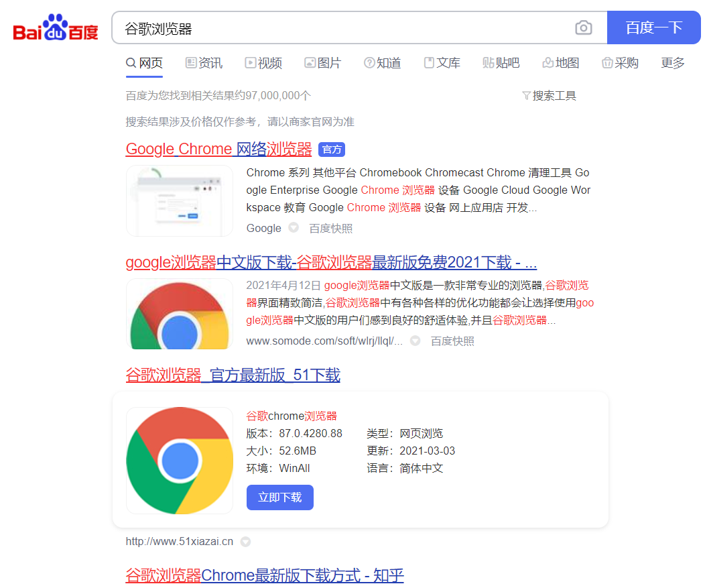Expand dropdown arrow beside somode URL
The image size is (703, 588).
click(x=416, y=341)
